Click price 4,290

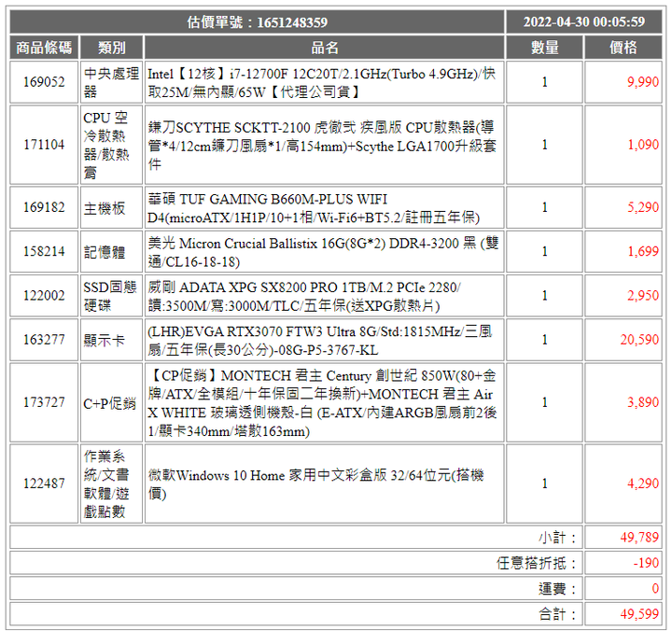(643, 484)
